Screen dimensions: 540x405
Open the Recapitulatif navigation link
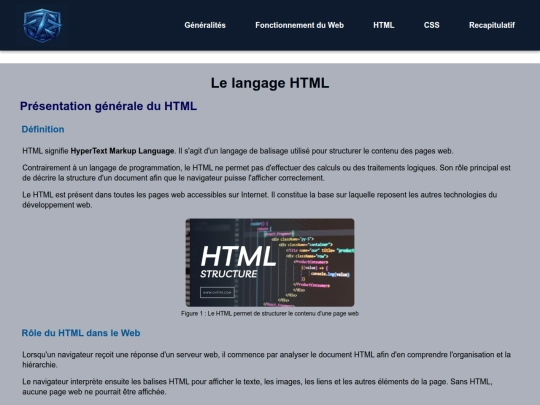(492, 25)
